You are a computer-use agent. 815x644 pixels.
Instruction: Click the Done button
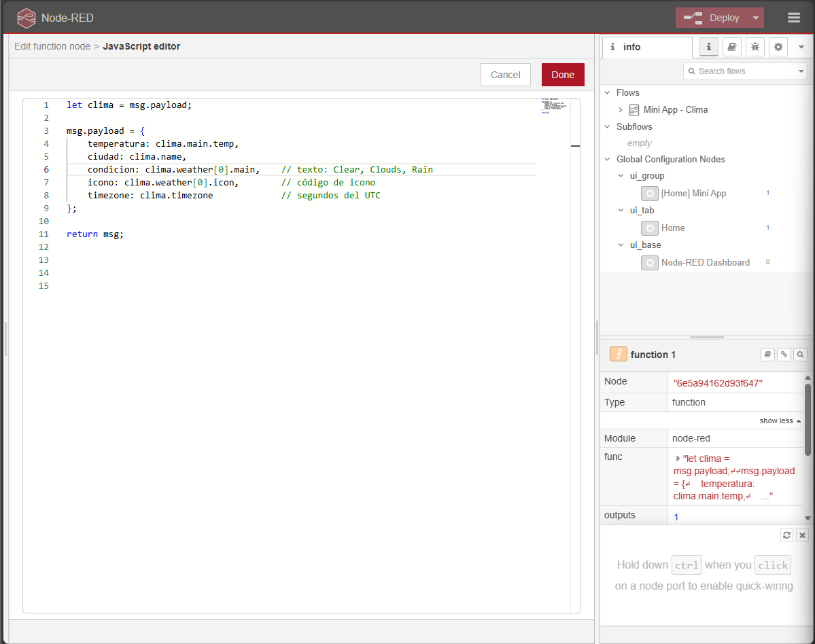563,75
